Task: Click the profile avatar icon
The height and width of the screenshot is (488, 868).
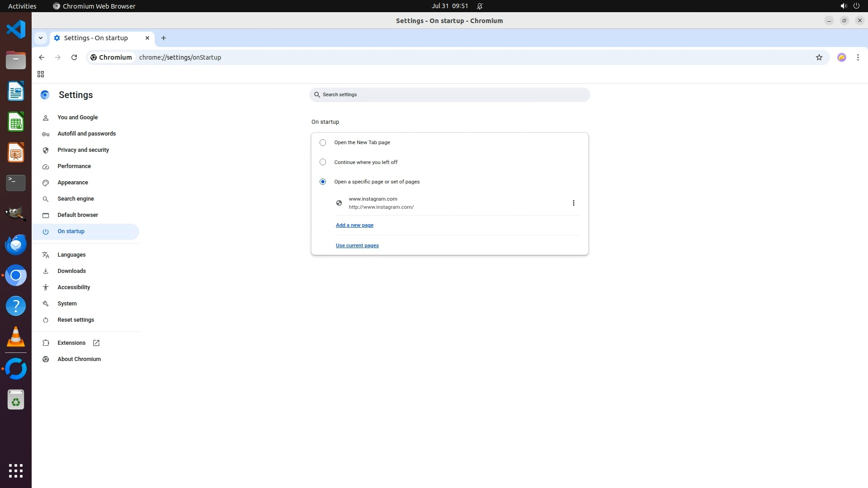Action: (841, 57)
